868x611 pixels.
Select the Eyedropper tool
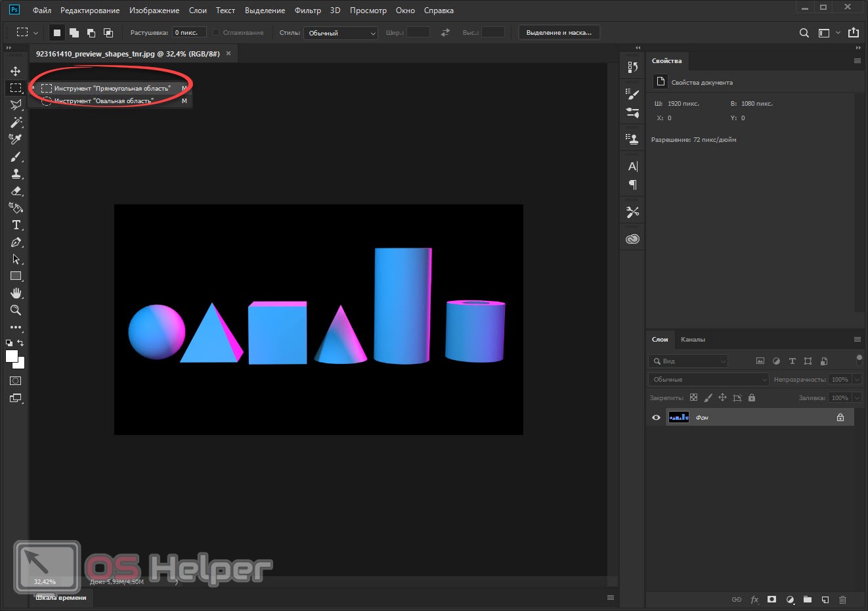pyautogui.click(x=16, y=139)
